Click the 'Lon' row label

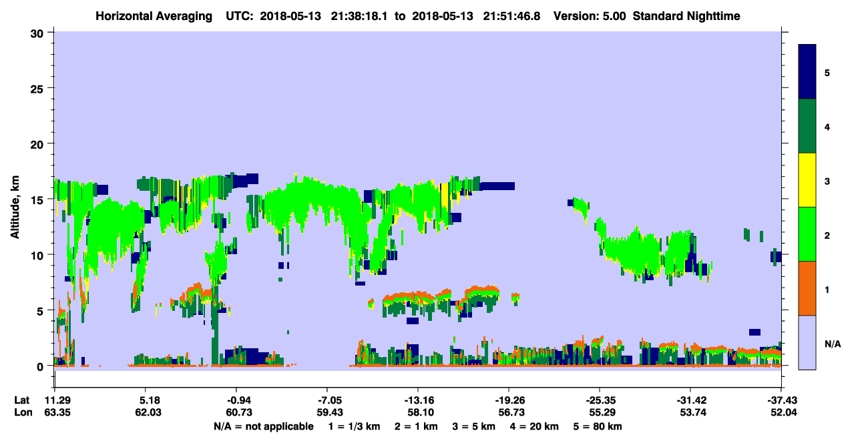22,413
